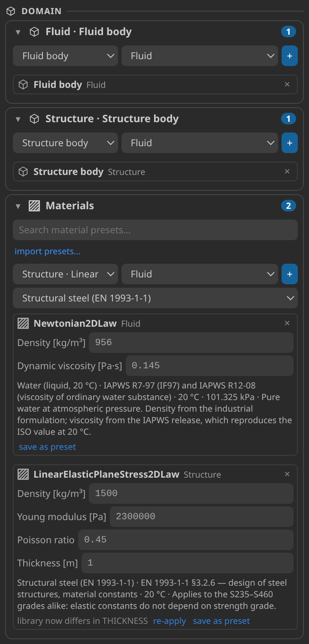
Task: Click the Newtonian2DLaw title text
Action: pyautogui.click(x=75, y=323)
